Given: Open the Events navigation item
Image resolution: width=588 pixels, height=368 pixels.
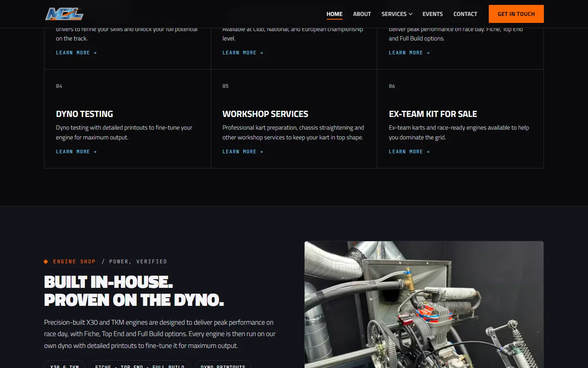Looking at the screenshot, I should pyautogui.click(x=432, y=14).
